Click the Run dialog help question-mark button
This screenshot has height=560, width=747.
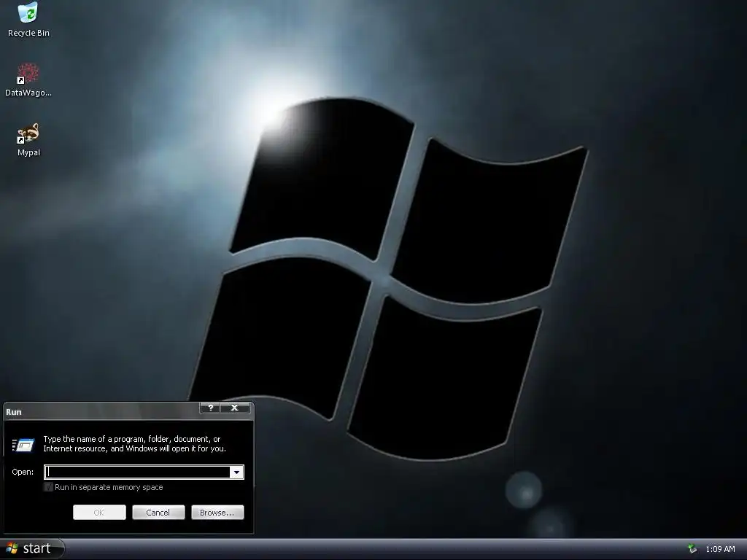(210, 408)
